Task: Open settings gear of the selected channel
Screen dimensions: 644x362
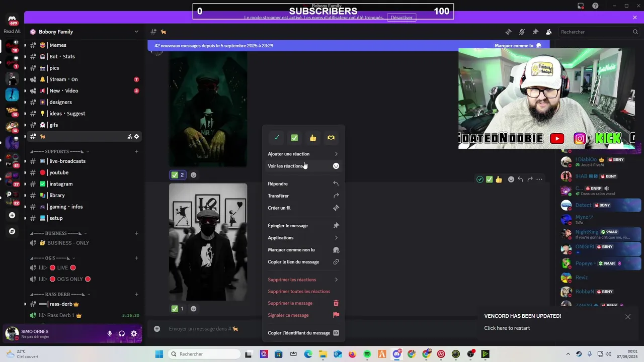Action: [136, 136]
